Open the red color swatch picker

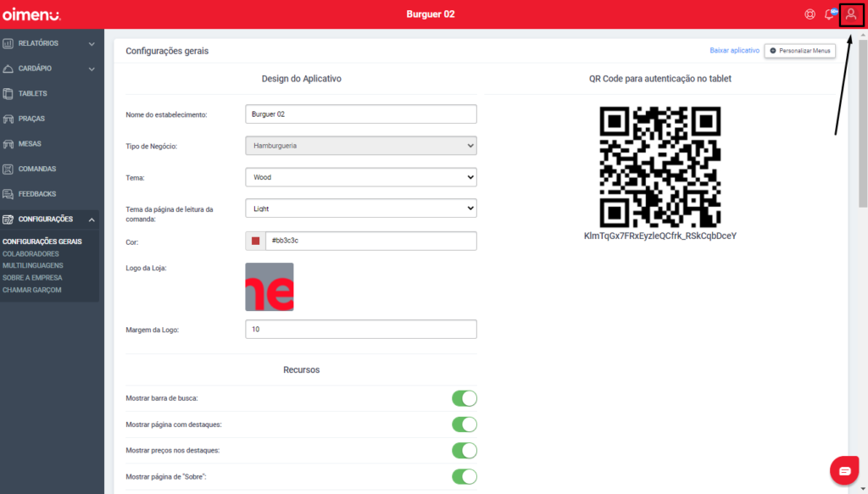(255, 241)
